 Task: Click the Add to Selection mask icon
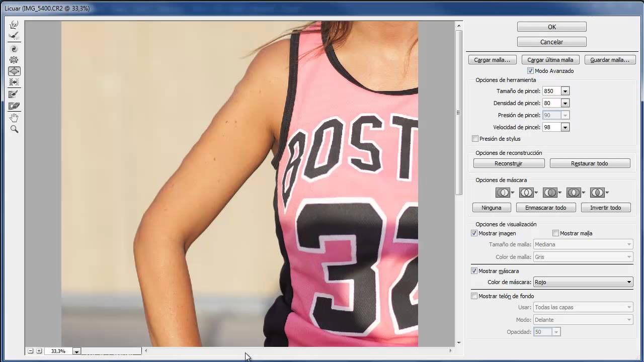(526, 193)
